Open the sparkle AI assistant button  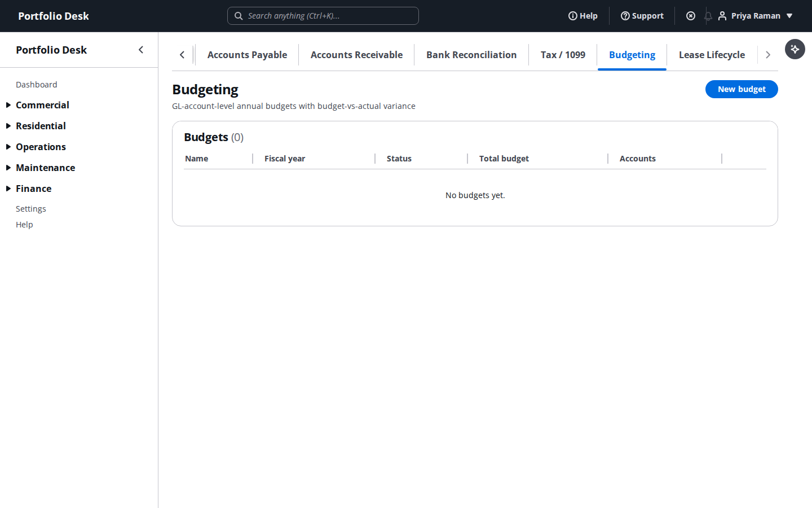coord(795,49)
